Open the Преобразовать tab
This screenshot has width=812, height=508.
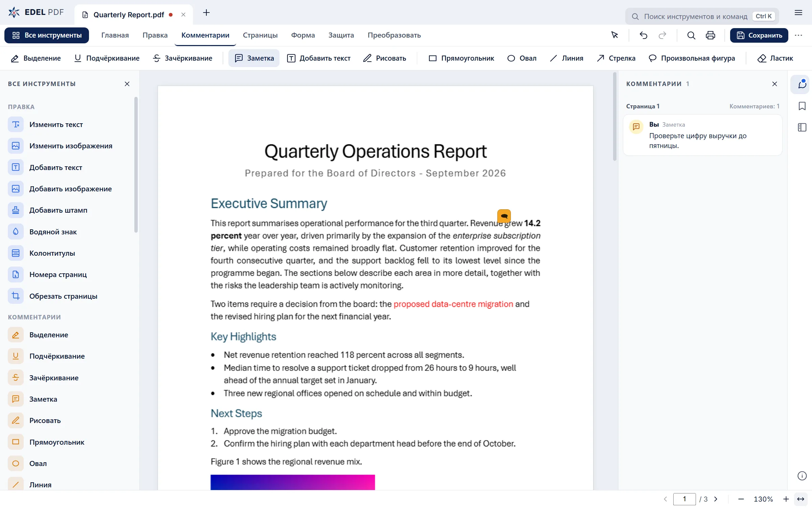pos(394,35)
